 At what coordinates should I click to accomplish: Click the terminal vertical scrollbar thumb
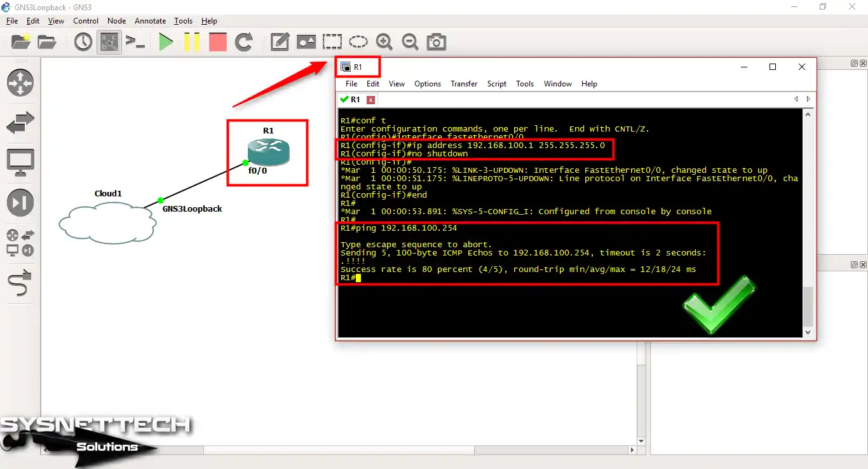(808, 306)
